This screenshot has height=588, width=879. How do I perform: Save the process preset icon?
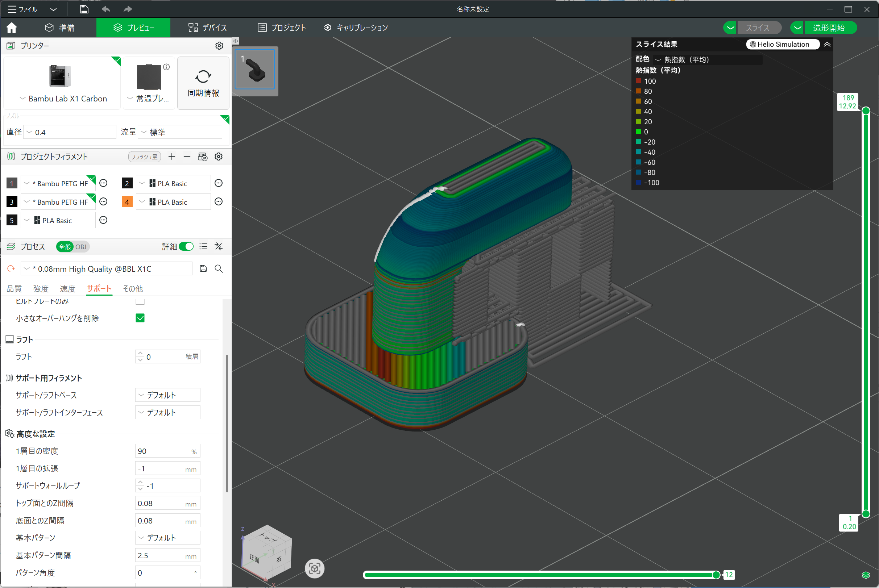203,268
